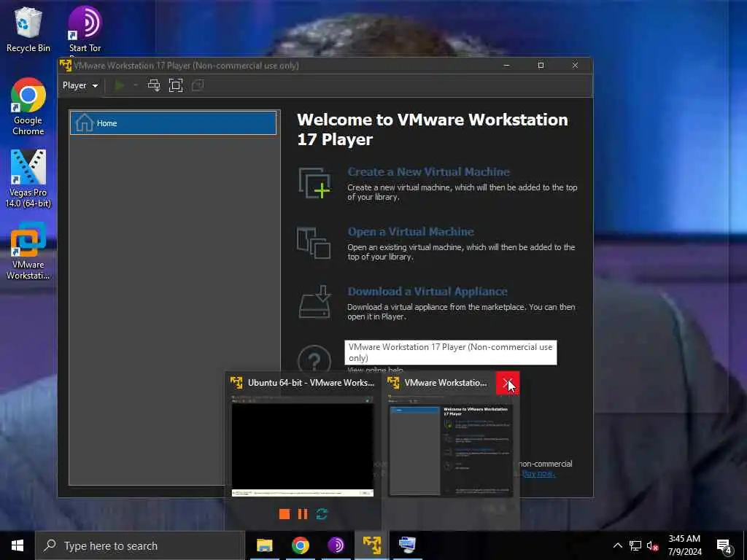Click the VMware title bar app icon
The width and height of the screenshot is (747, 560).
tap(66, 65)
